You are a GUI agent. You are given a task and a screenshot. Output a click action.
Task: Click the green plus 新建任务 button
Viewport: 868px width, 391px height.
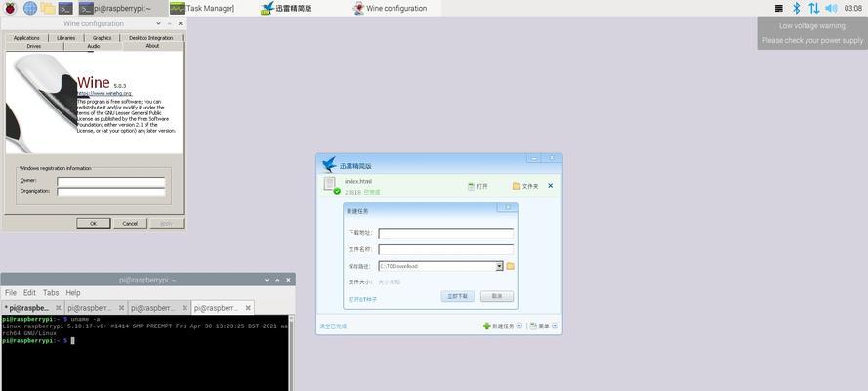[x=498, y=326]
